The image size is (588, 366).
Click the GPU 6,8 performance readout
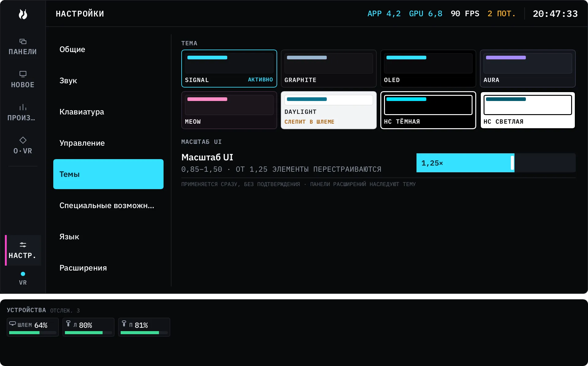(426, 14)
